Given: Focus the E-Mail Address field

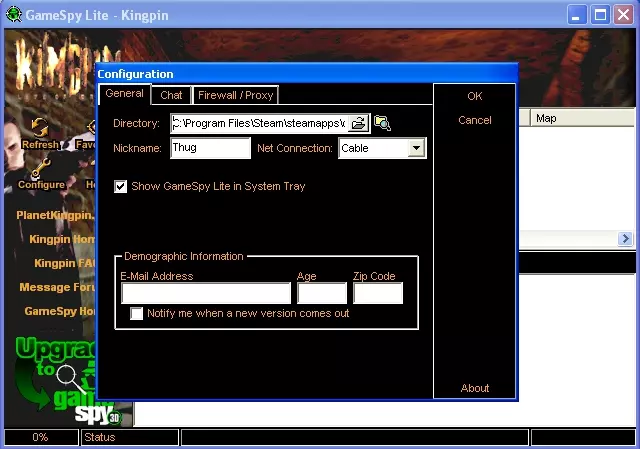Looking at the screenshot, I should click(206, 293).
